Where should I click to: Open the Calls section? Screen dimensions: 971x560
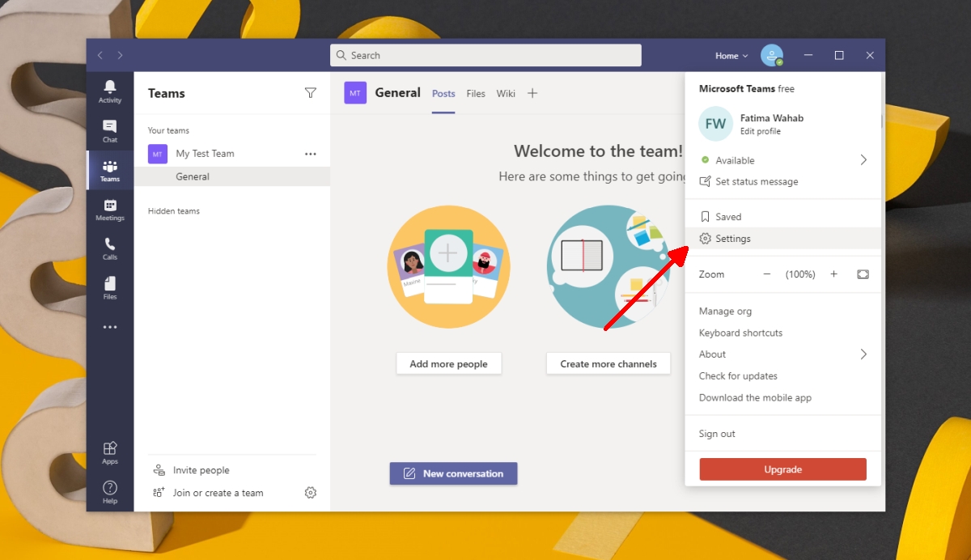(110, 248)
